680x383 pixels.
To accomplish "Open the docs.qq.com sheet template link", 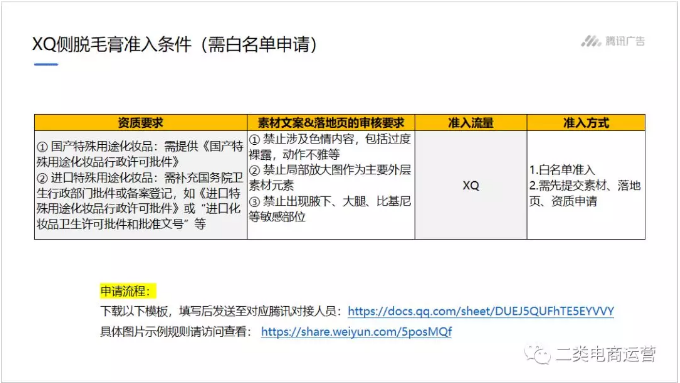I will coord(481,311).
